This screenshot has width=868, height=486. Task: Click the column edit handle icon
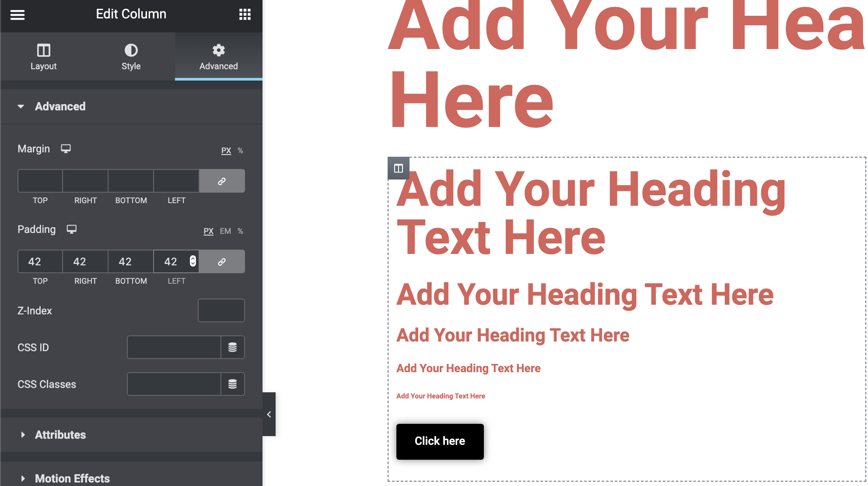pos(399,168)
